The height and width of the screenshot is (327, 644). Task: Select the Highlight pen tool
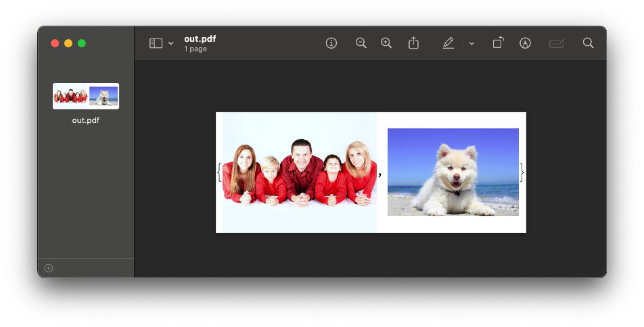pos(448,43)
